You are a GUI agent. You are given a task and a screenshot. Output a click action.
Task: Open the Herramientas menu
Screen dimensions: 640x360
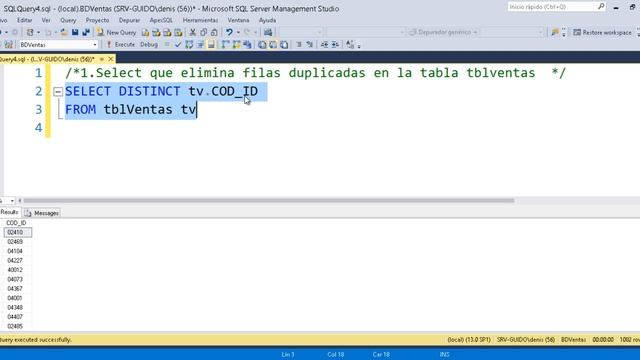pyautogui.click(x=200, y=20)
